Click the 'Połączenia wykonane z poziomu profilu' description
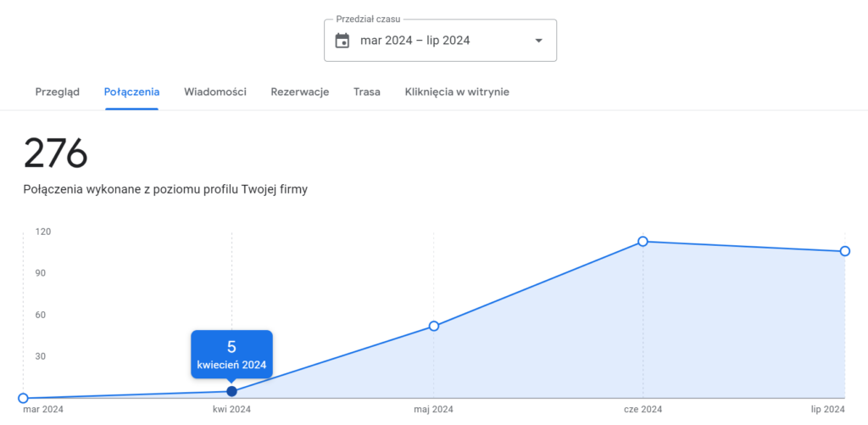 click(x=165, y=189)
